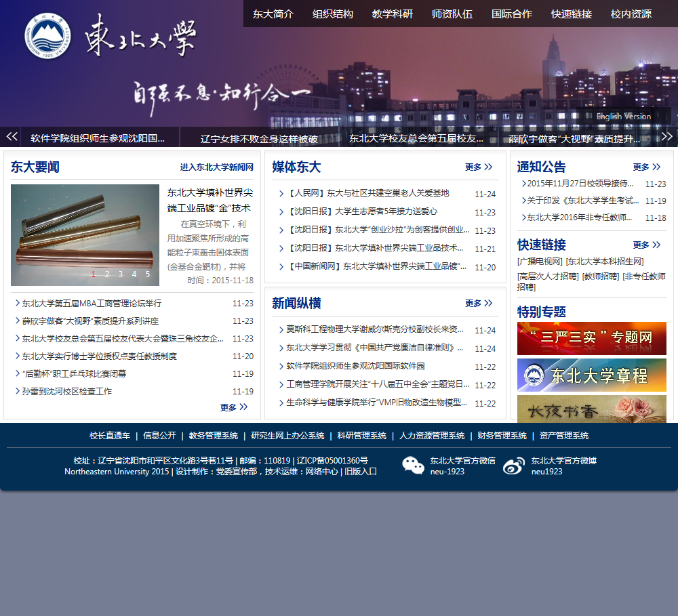This screenshot has height=616, width=678.
Task: Open the official WeChat icon
Action: [413, 466]
